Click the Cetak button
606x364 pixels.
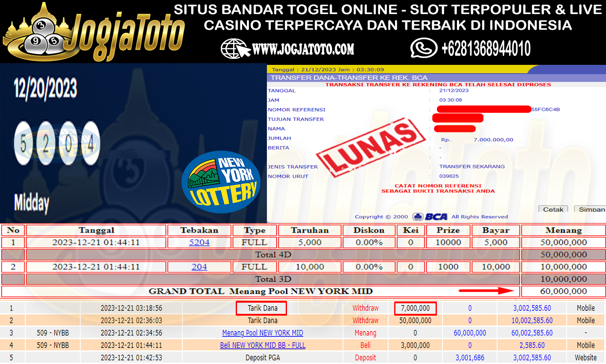pos(553,209)
